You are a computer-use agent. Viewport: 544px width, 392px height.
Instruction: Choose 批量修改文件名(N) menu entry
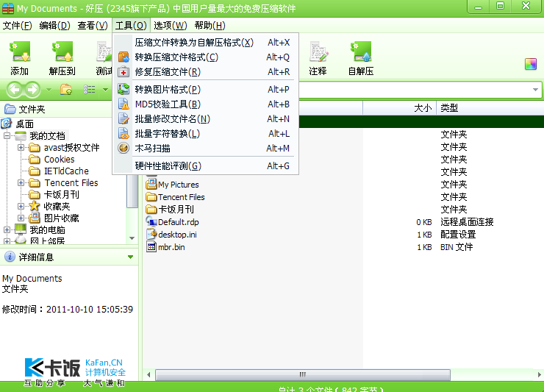point(205,119)
